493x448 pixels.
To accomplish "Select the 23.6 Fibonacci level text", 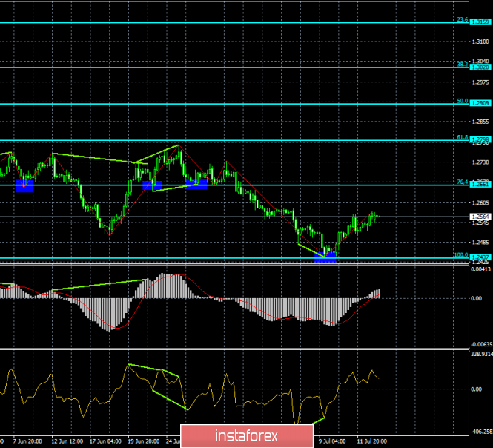I will click(x=462, y=20).
